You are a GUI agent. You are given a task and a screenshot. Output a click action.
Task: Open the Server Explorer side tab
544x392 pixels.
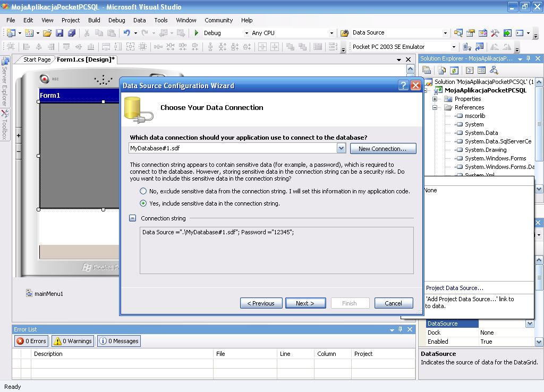point(5,82)
